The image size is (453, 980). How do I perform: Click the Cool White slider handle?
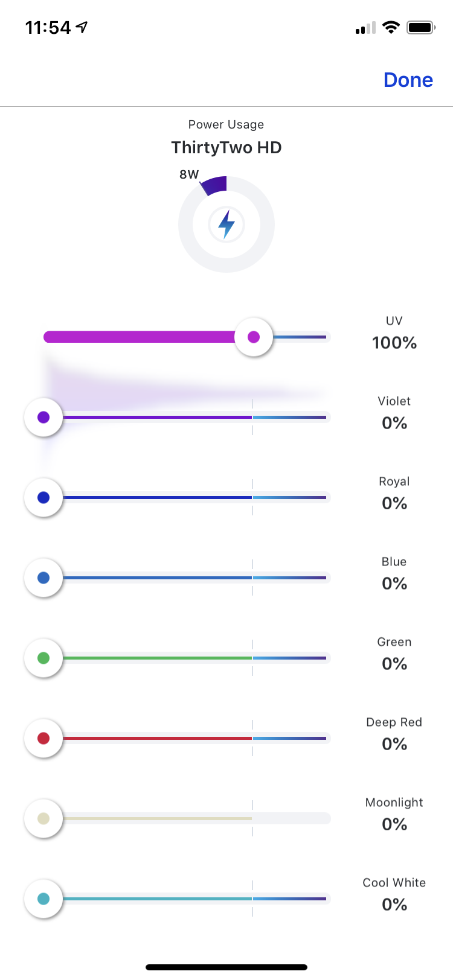pyautogui.click(x=43, y=899)
